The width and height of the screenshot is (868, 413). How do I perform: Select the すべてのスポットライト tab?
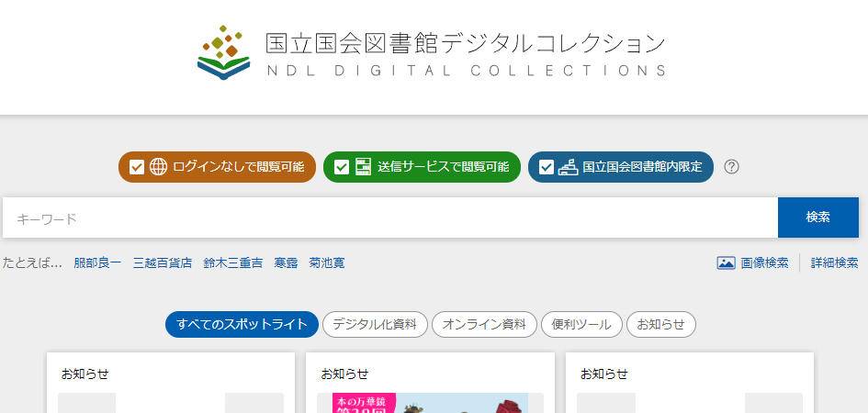(242, 325)
